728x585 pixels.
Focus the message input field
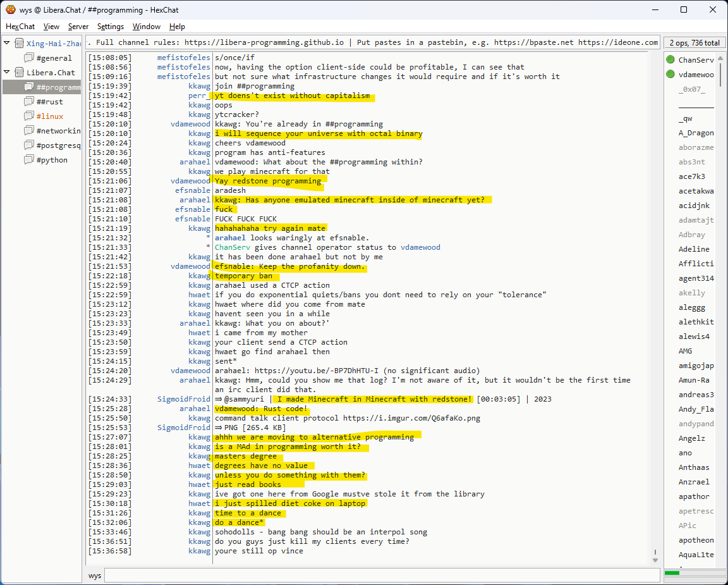click(x=379, y=576)
